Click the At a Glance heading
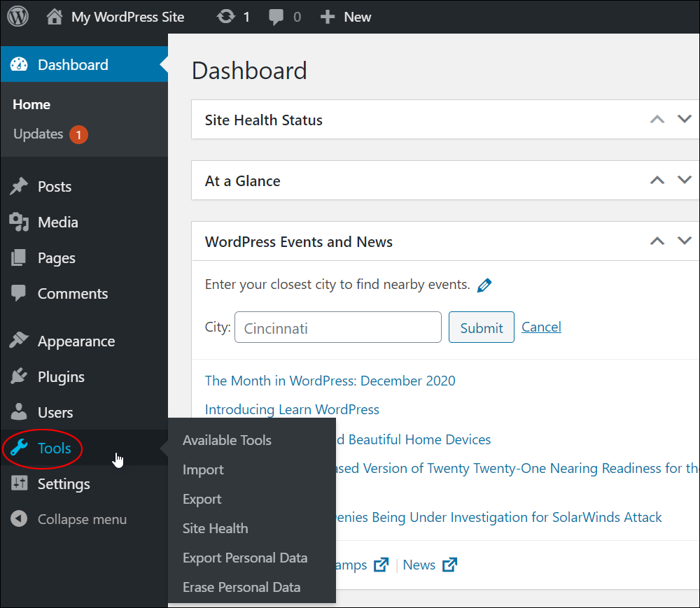The height and width of the screenshot is (608, 700). click(242, 181)
